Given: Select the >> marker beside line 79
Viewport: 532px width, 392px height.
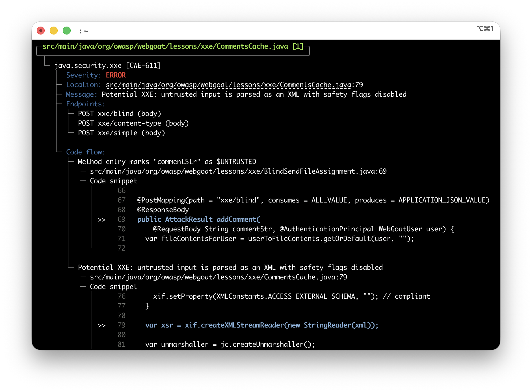Looking at the screenshot, I should tap(101, 325).
